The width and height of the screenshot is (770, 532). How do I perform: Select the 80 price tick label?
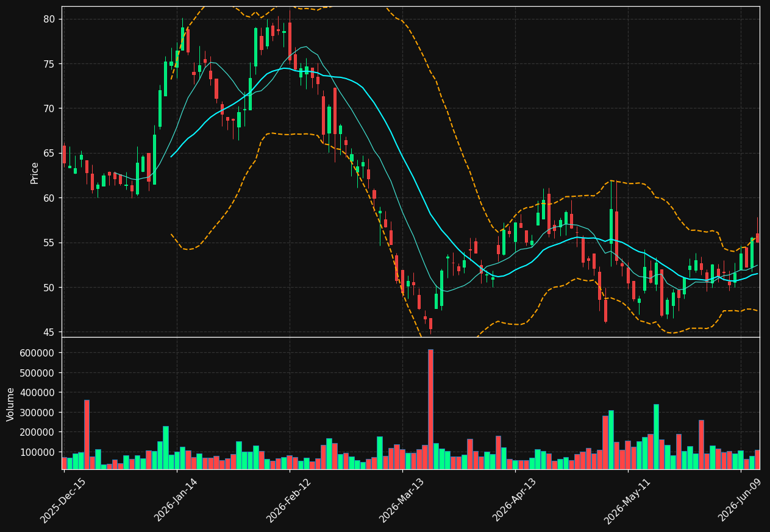49,20
